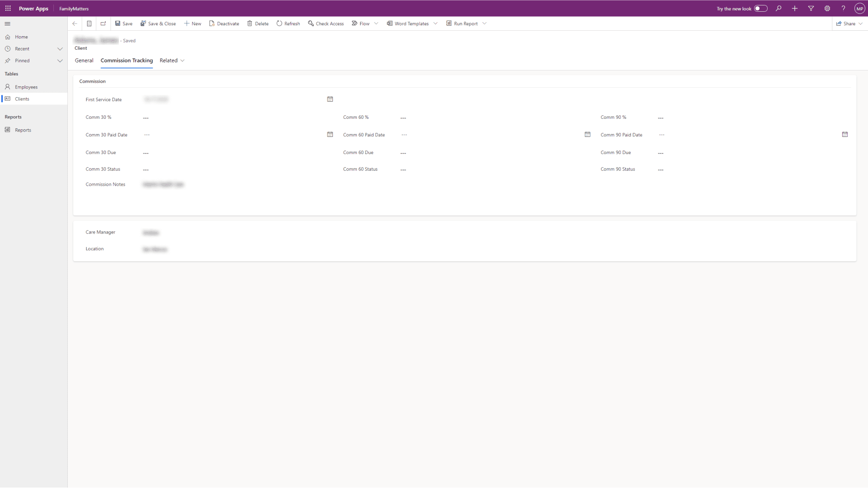Open the app launcher waffle icon
This screenshot has height=488, width=868.
pyautogui.click(x=8, y=9)
